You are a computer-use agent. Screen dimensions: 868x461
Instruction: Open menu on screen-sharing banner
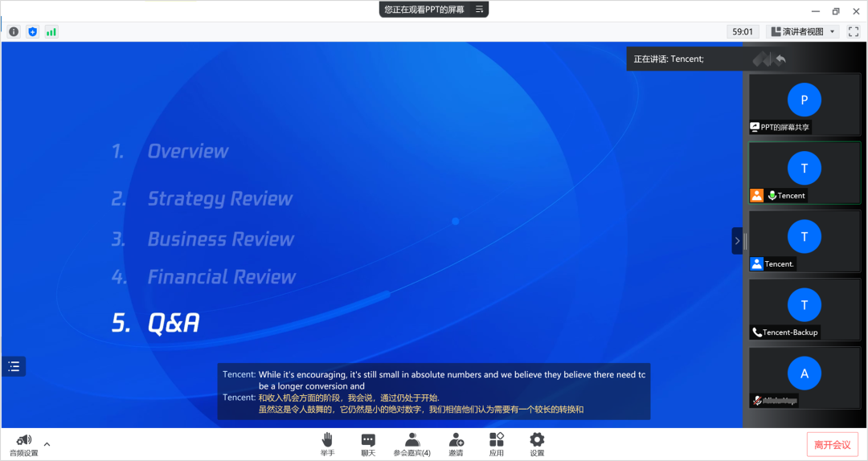(x=480, y=10)
